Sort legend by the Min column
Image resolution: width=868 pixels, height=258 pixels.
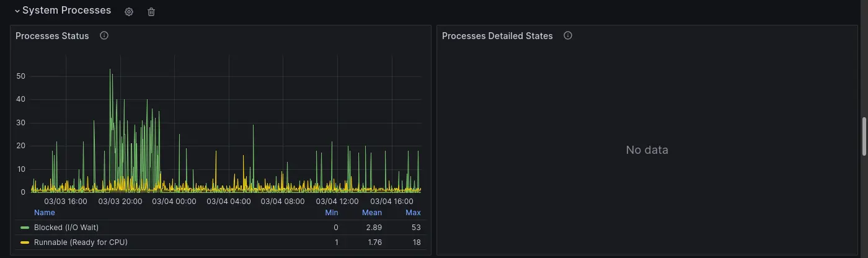[x=332, y=213]
